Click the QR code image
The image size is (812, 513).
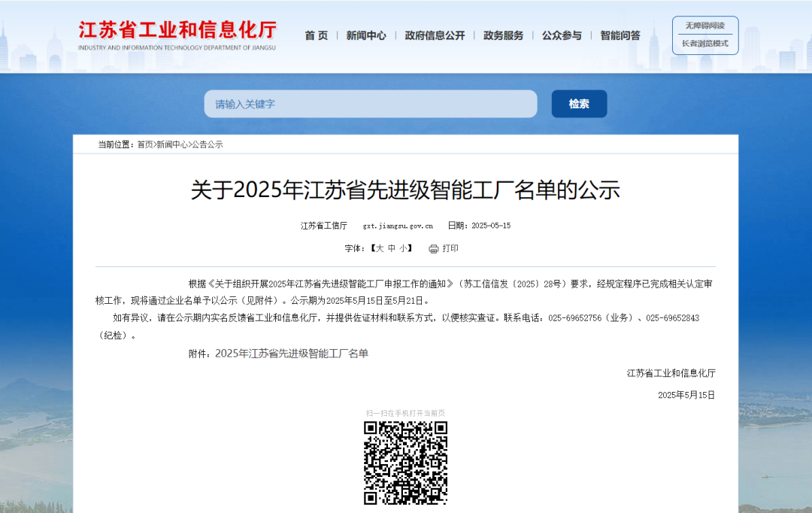pyautogui.click(x=405, y=463)
